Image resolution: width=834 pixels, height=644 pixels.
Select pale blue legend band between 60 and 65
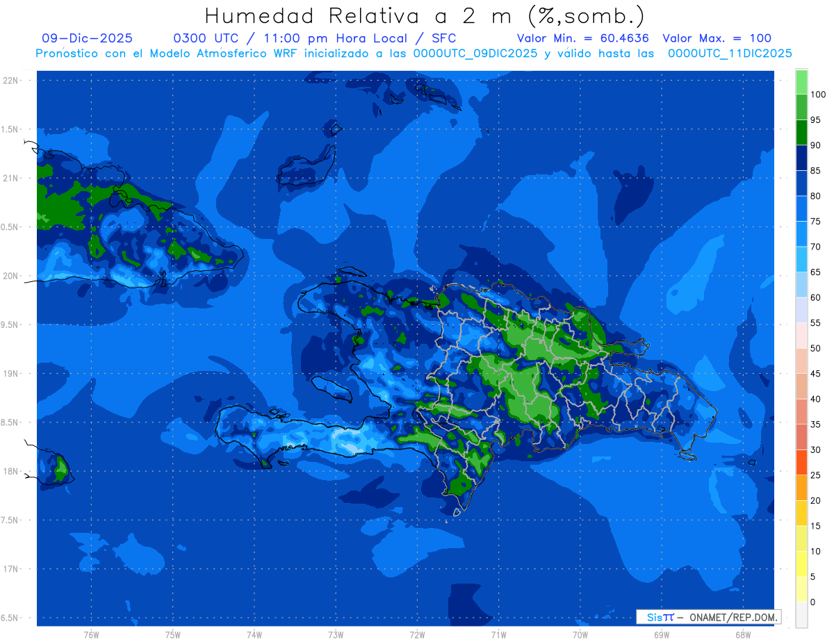(x=801, y=285)
